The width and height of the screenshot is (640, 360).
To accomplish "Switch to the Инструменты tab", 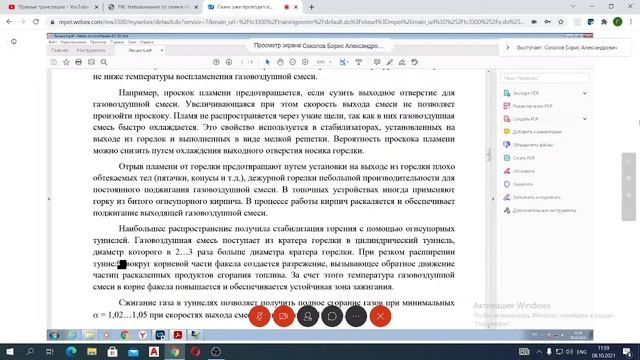I will click(91, 50).
